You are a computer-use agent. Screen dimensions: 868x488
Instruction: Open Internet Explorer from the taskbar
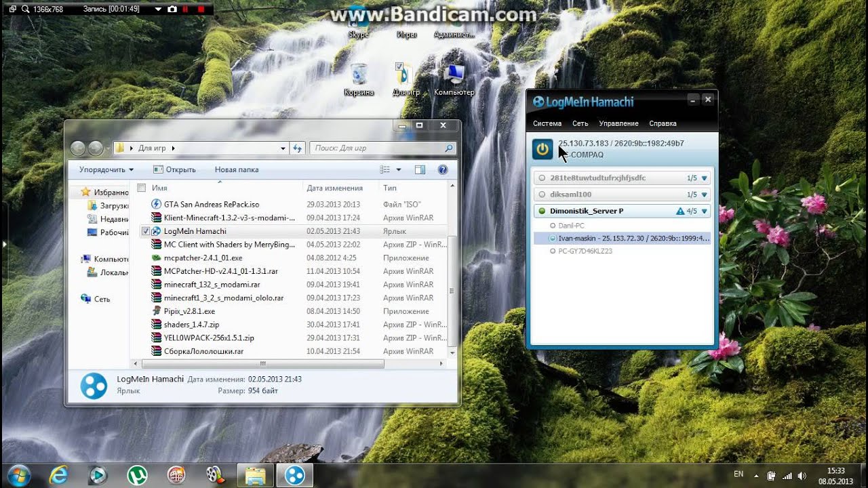59,475
